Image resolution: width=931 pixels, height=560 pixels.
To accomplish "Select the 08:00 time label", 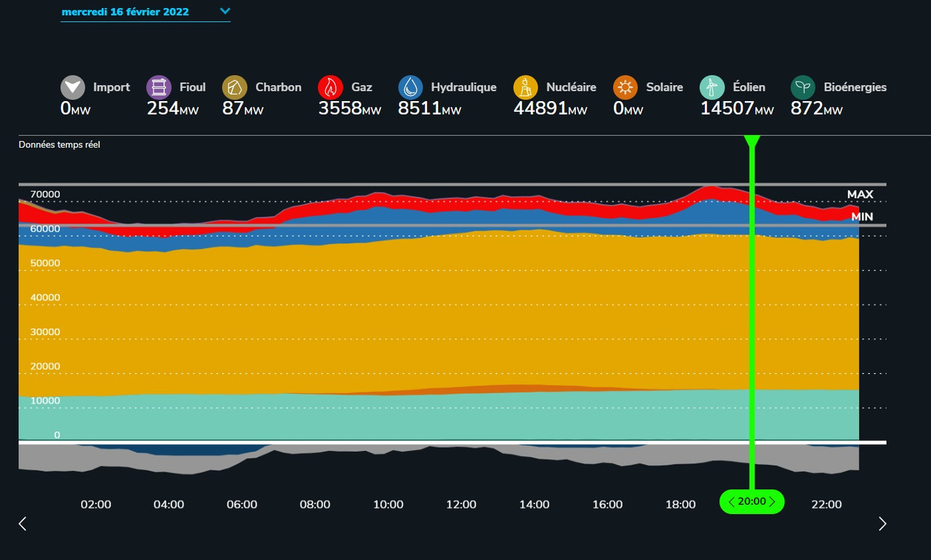I will click(x=315, y=504).
